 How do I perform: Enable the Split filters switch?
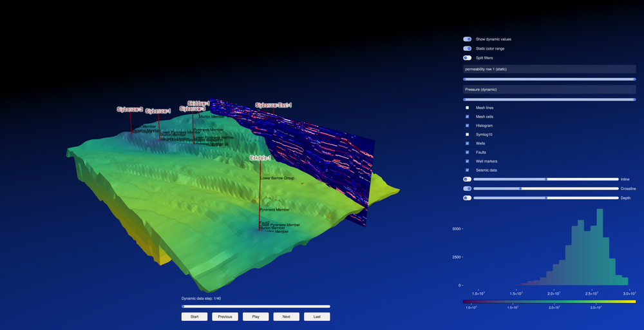[467, 58]
